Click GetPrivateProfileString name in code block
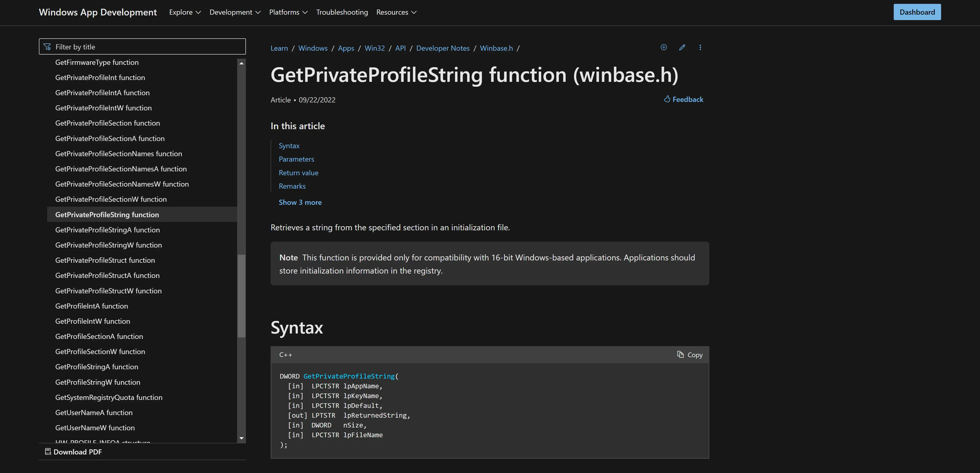 tap(349, 376)
